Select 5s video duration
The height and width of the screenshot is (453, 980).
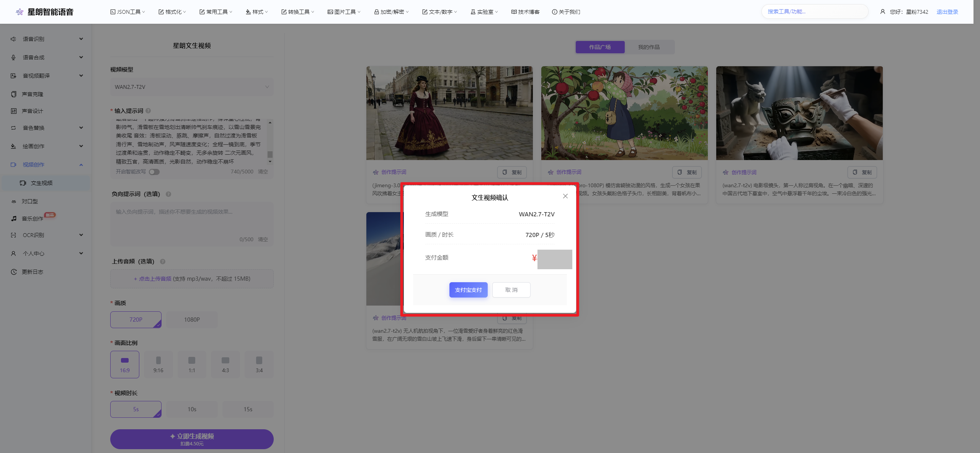tap(136, 409)
